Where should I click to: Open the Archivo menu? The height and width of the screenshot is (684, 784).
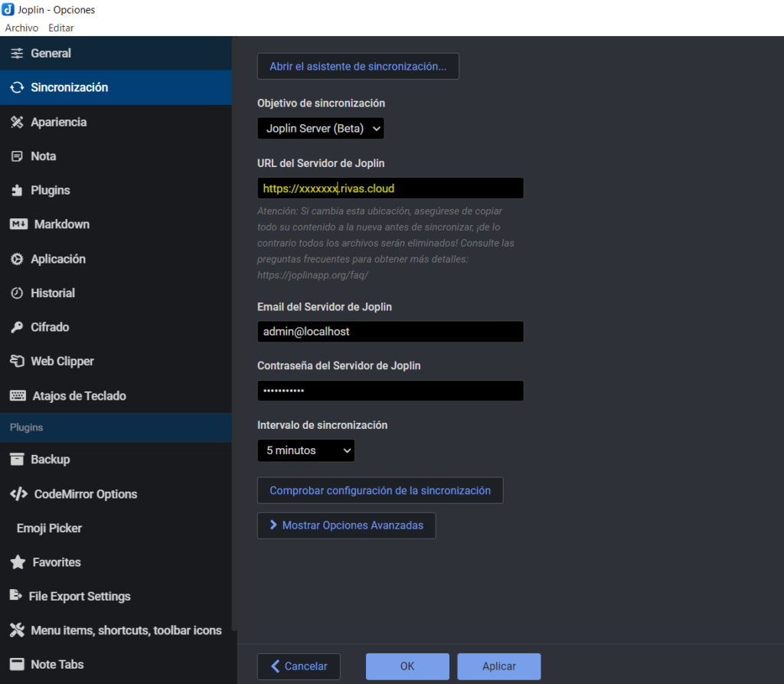point(21,28)
